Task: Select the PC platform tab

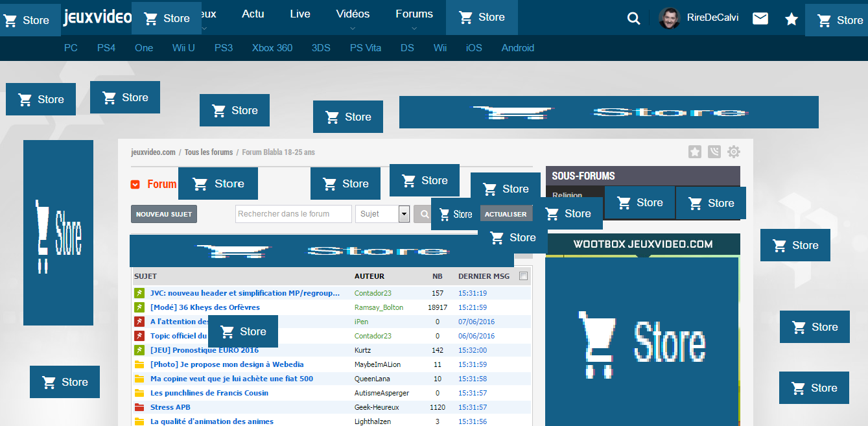Action: (x=71, y=48)
